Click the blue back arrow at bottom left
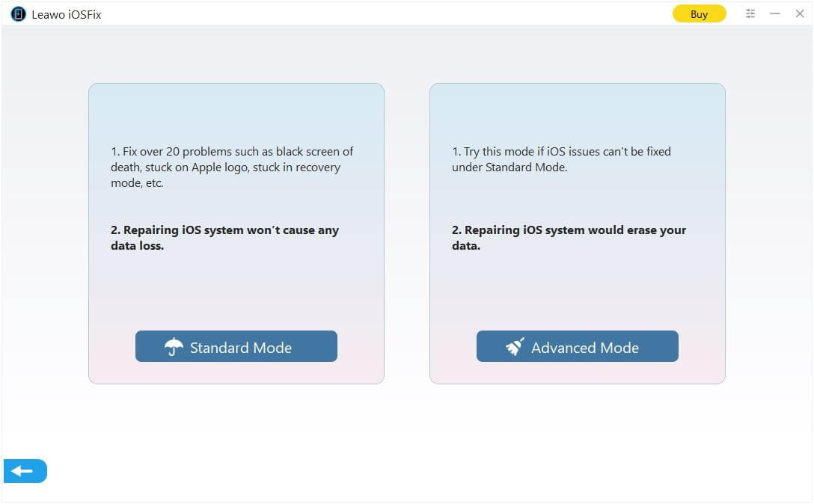814x504 pixels. pyautogui.click(x=23, y=471)
